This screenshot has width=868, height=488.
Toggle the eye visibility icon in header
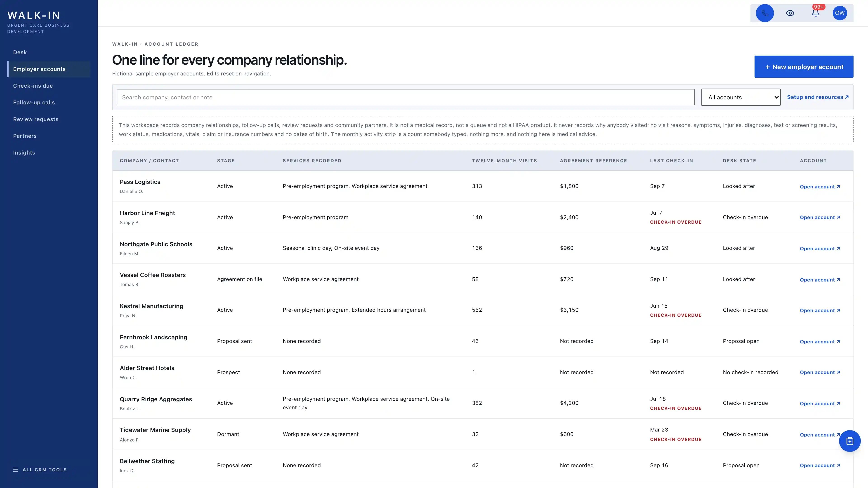(790, 13)
